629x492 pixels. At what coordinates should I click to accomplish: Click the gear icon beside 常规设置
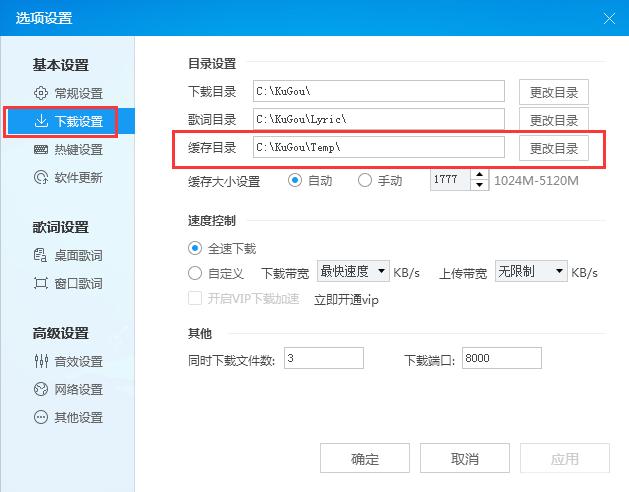point(41,93)
